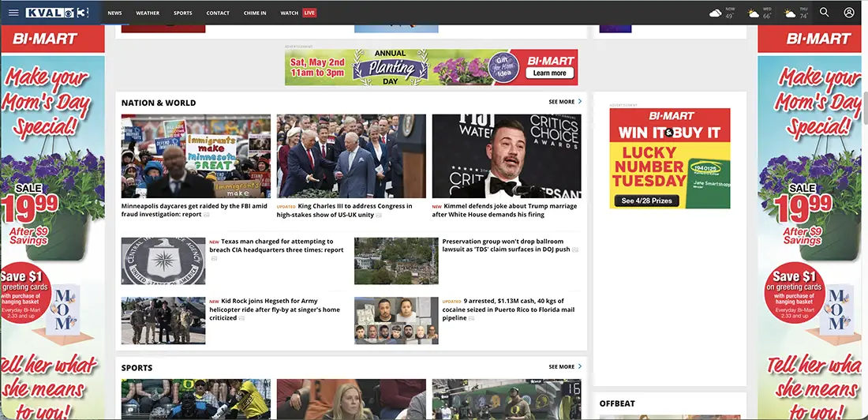Click See 4/28 Prizes button in ad
The height and width of the screenshot is (420, 868).
coord(646,201)
